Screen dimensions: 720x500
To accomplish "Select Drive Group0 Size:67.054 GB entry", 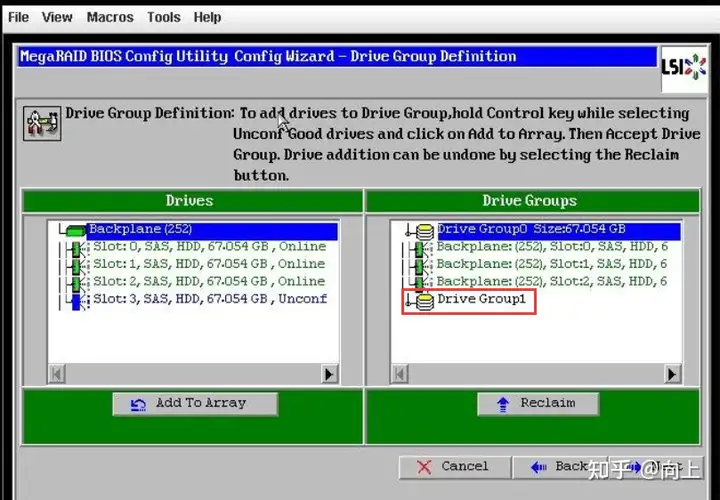I will point(559,230).
